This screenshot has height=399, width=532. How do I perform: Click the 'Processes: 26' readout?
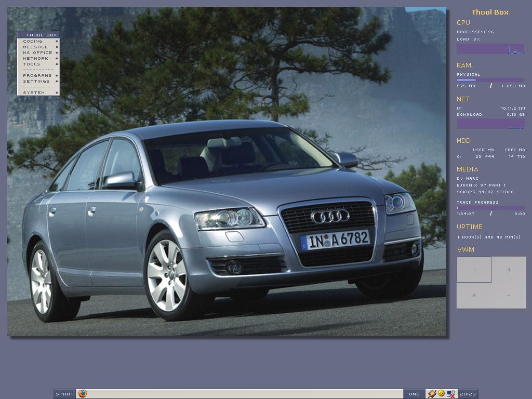click(475, 32)
